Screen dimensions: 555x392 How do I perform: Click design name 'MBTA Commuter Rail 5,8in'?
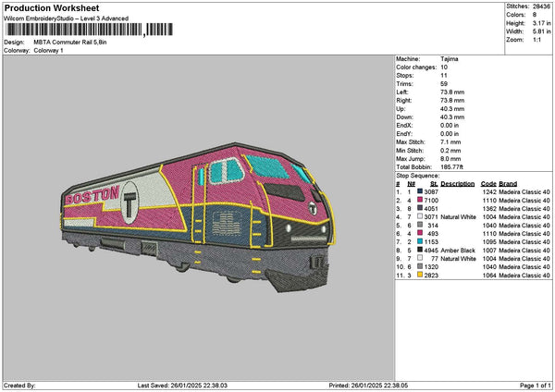coord(70,43)
